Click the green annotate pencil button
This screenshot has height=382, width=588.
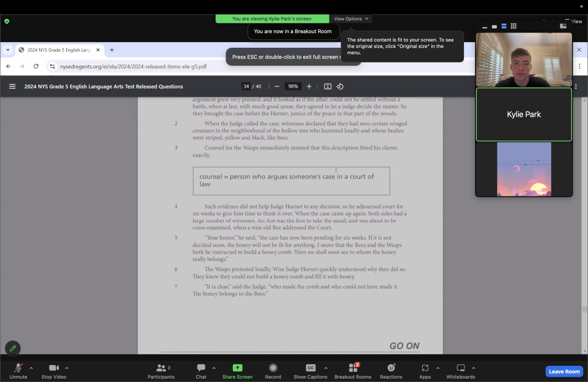[x=13, y=348]
